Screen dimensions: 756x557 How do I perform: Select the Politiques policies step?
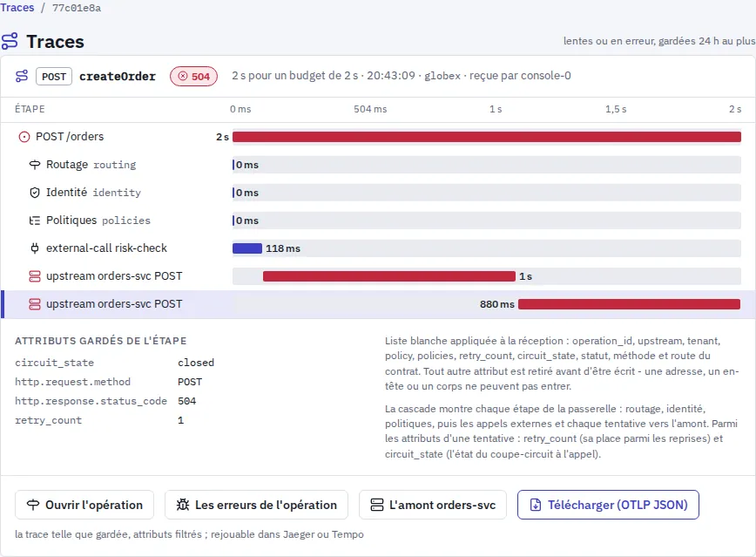[378, 221]
